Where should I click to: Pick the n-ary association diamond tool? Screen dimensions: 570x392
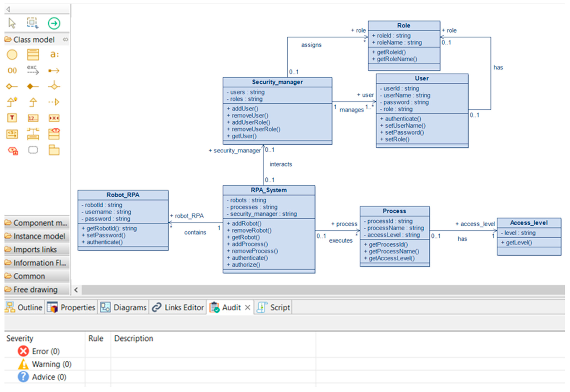click(54, 86)
